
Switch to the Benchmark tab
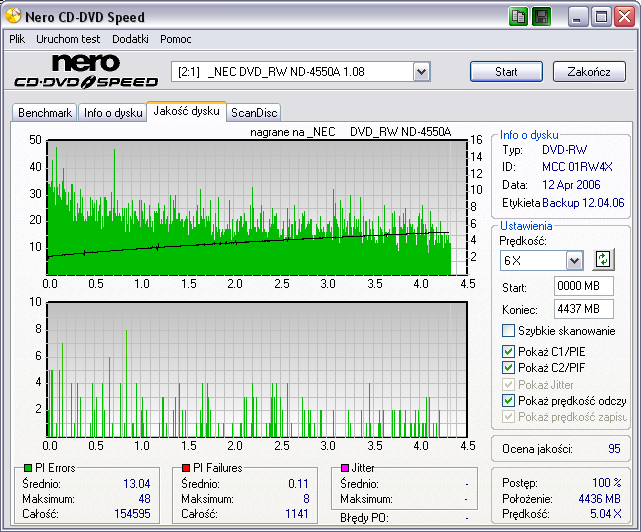tap(45, 112)
